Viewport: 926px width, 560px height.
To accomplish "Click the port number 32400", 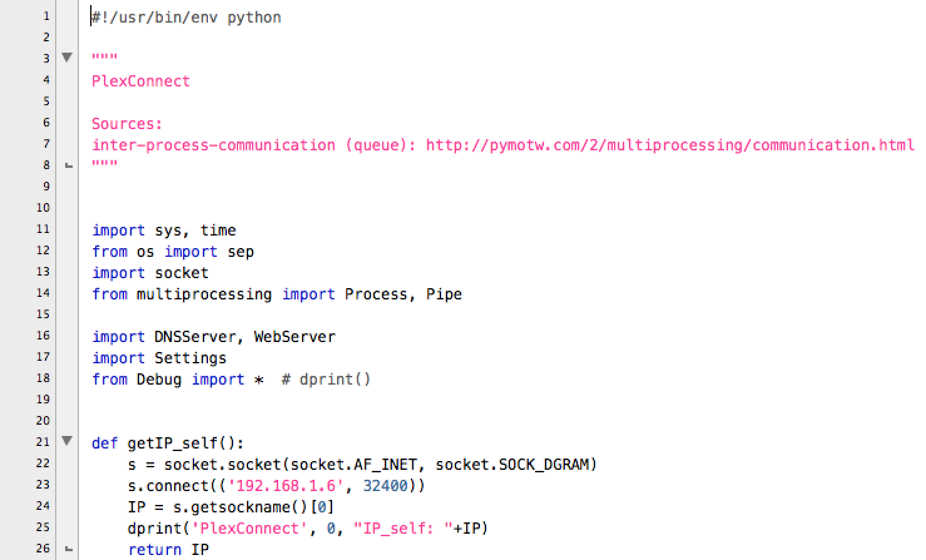I will tap(385, 486).
